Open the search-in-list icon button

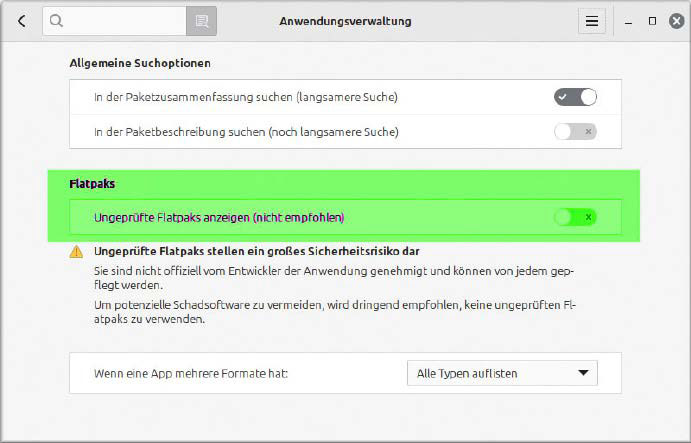[201, 21]
